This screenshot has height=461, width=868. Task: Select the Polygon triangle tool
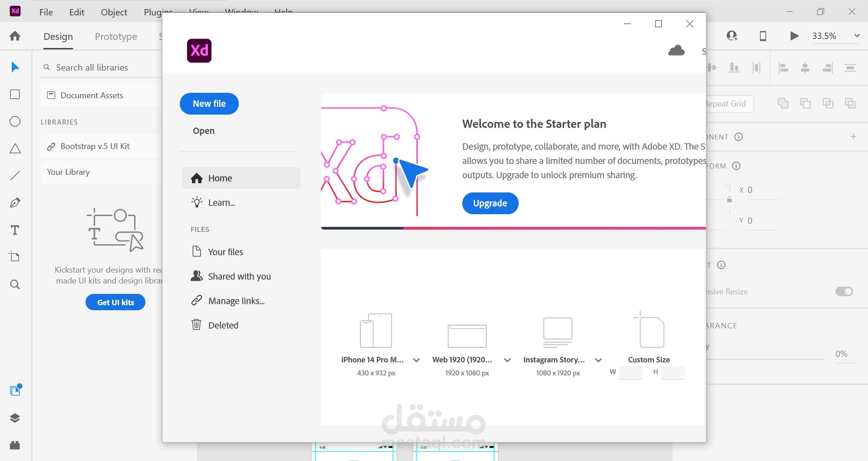(x=15, y=149)
